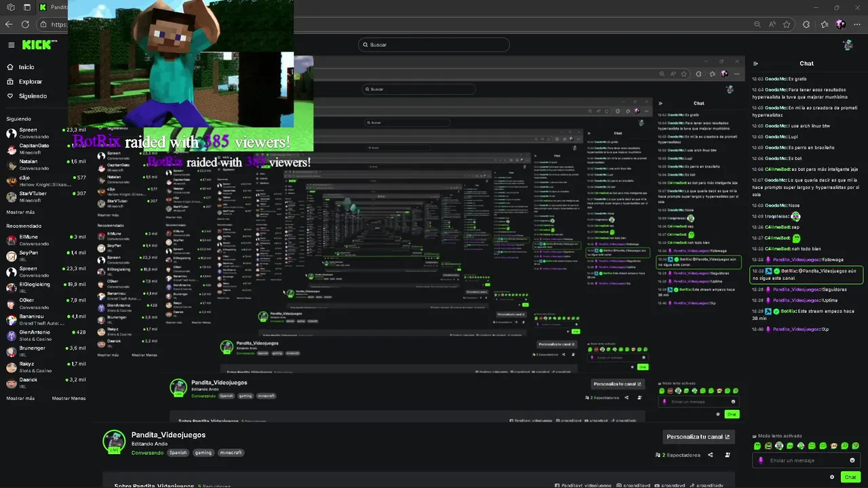Image resolution: width=868 pixels, height=488 pixels.
Task: Open CapitanGato channel in sidebar
Action: 45,148
